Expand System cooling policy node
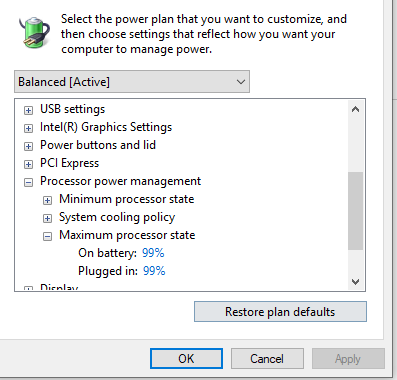The image size is (397, 380). tap(48, 218)
